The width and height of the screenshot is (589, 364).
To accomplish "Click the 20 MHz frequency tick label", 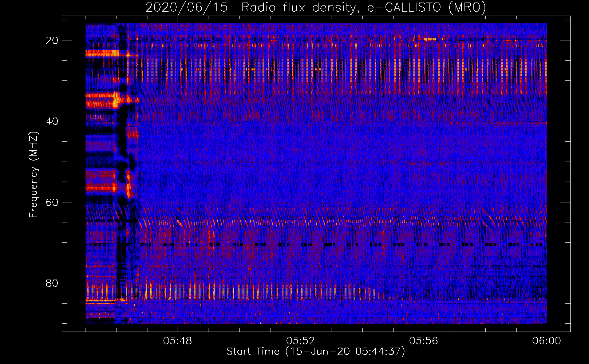I will tap(52, 40).
